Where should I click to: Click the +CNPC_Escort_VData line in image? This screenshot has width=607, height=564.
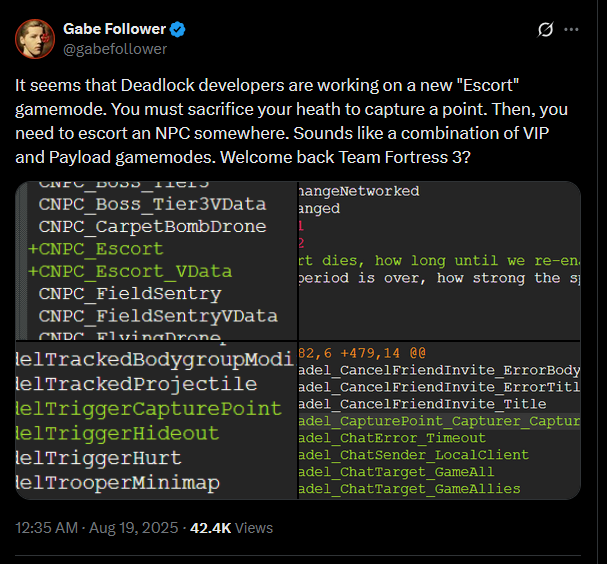pyautogui.click(x=130, y=271)
